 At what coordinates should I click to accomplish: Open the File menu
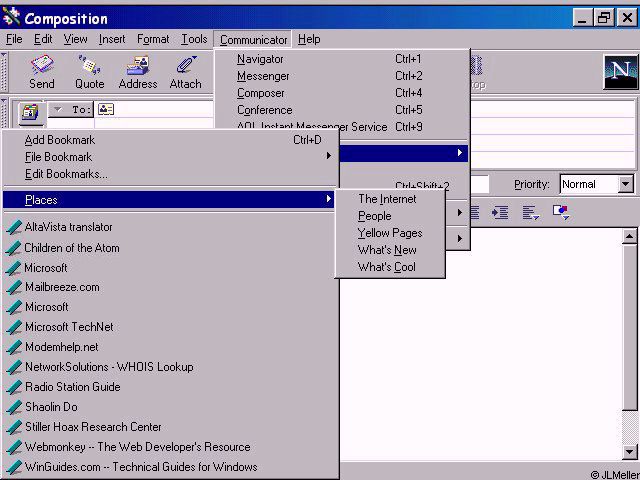(14, 39)
